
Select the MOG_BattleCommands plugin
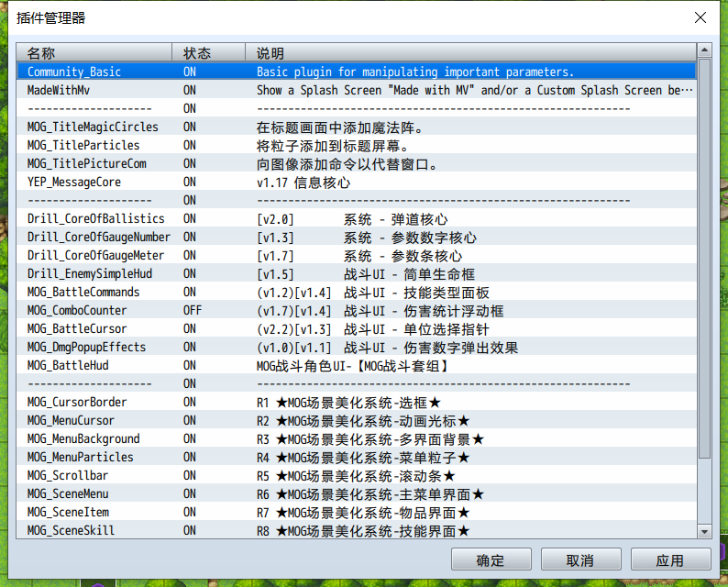[x=357, y=292]
